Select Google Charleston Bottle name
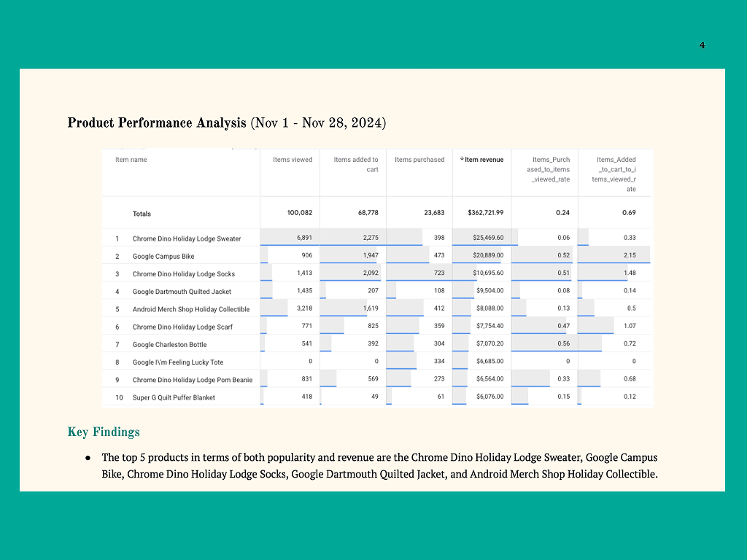 pyautogui.click(x=169, y=344)
